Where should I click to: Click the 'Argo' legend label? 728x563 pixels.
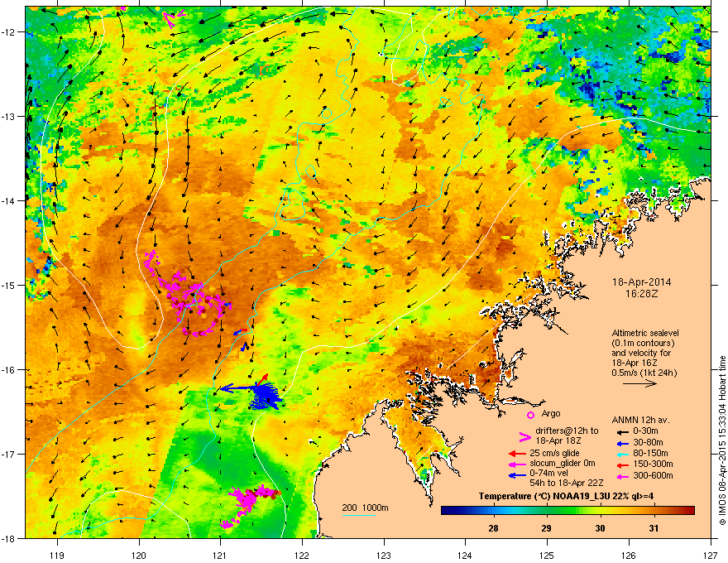click(551, 413)
